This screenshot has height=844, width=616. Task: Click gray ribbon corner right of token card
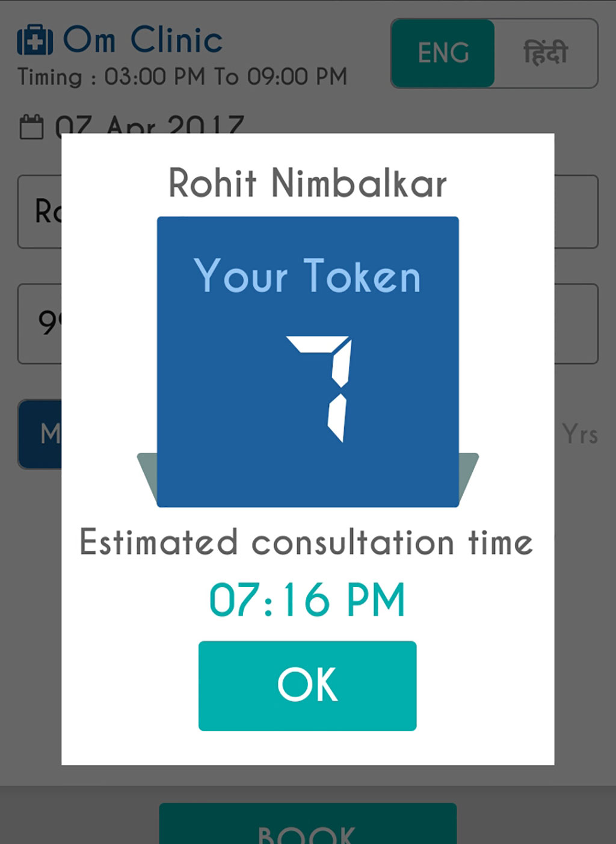469,470
